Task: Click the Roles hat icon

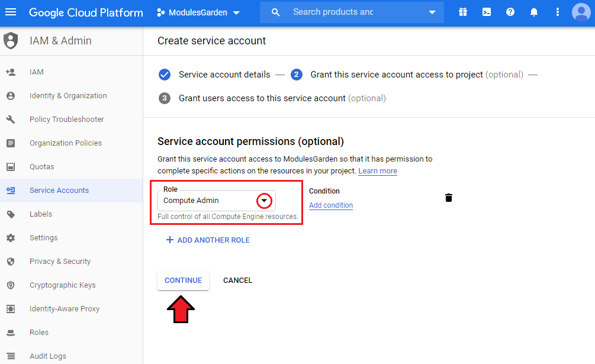Action: tap(11, 333)
